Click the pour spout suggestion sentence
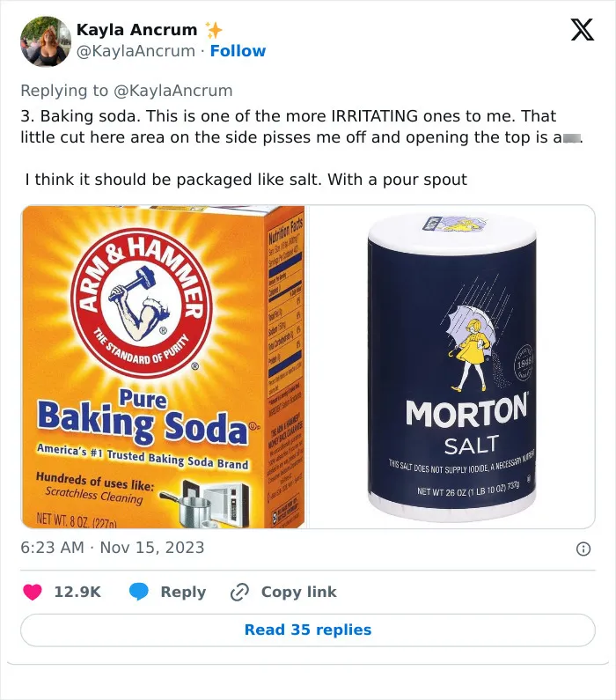 [246, 180]
